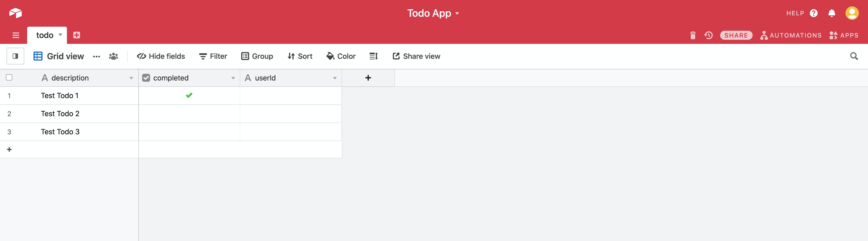The height and width of the screenshot is (241, 868).
Task: Open notifications bell
Action: click(x=832, y=13)
